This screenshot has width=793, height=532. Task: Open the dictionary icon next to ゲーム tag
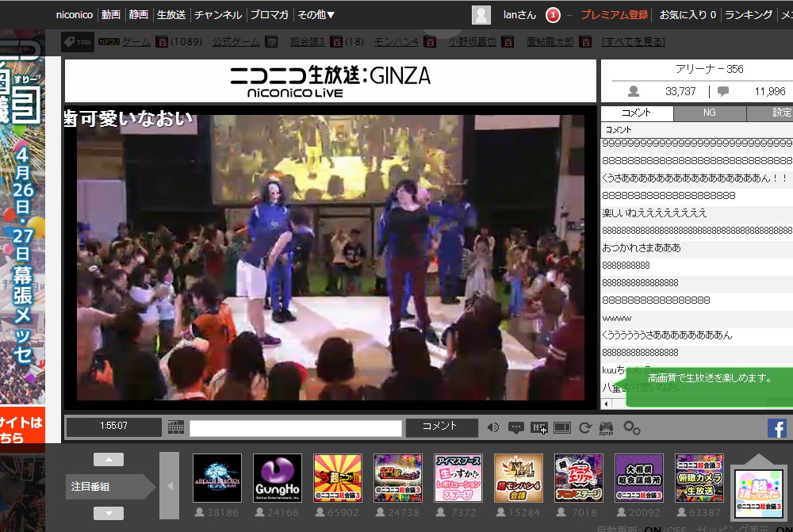(161, 42)
